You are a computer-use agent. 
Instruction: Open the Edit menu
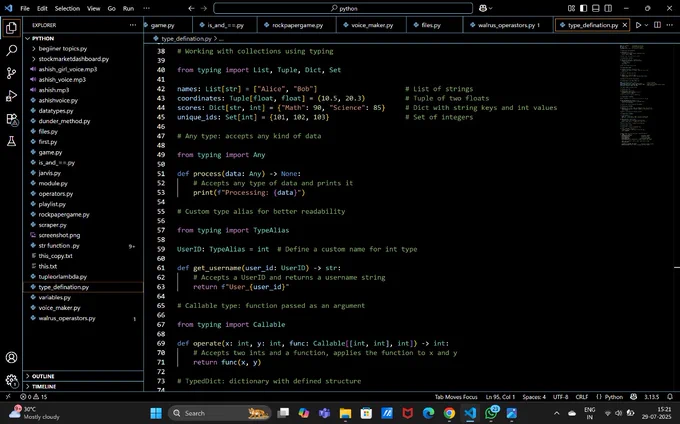pyautogui.click(x=42, y=8)
